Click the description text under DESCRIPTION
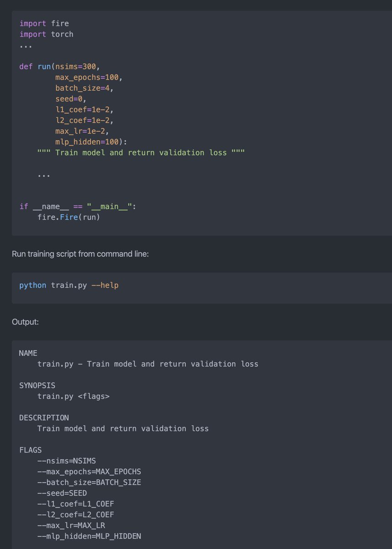Screen dimensions: 392x549 123,429
